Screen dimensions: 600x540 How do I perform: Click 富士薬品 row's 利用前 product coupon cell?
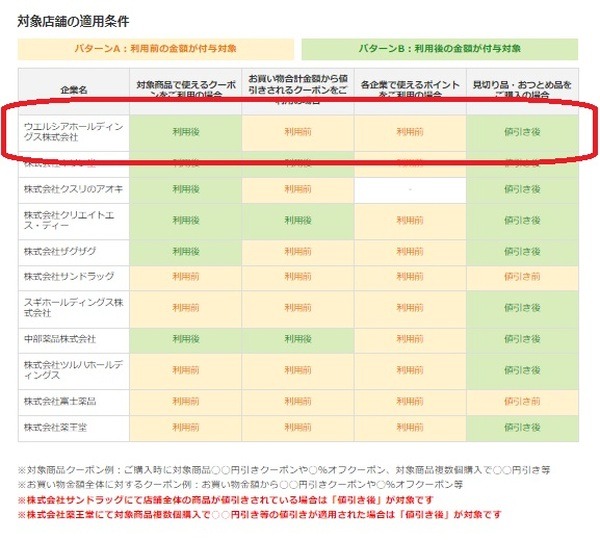(186, 402)
